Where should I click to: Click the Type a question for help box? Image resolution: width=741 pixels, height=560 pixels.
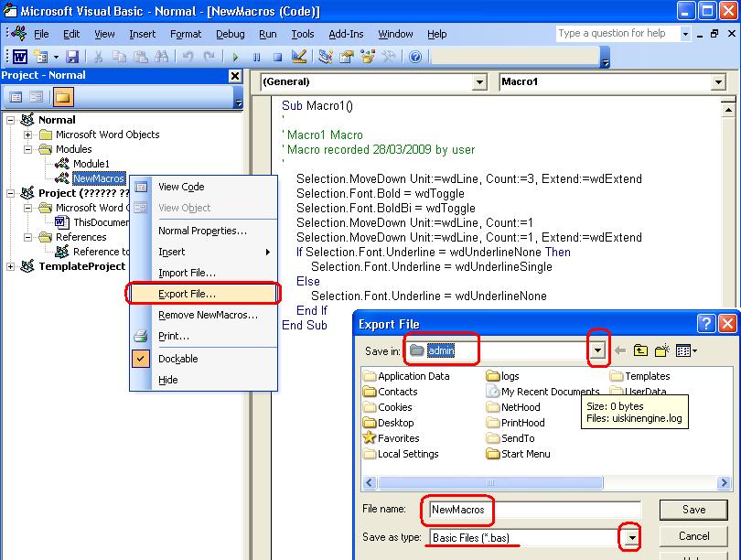pyautogui.click(x=617, y=34)
